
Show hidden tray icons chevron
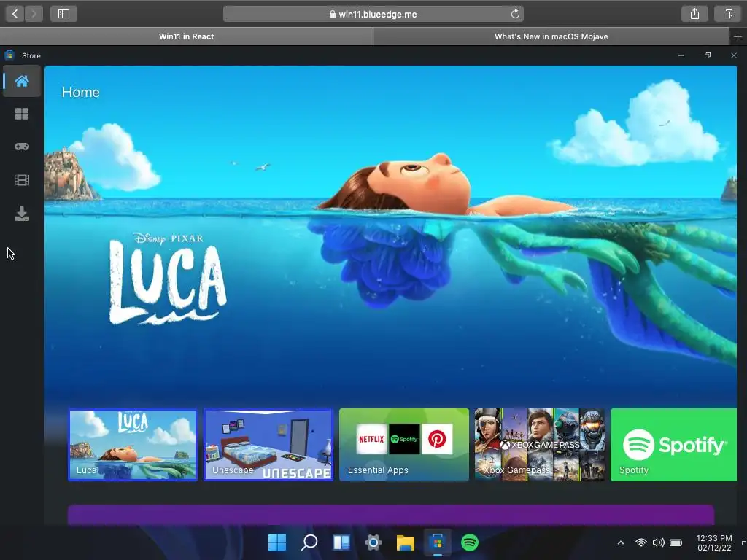pos(620,542)
